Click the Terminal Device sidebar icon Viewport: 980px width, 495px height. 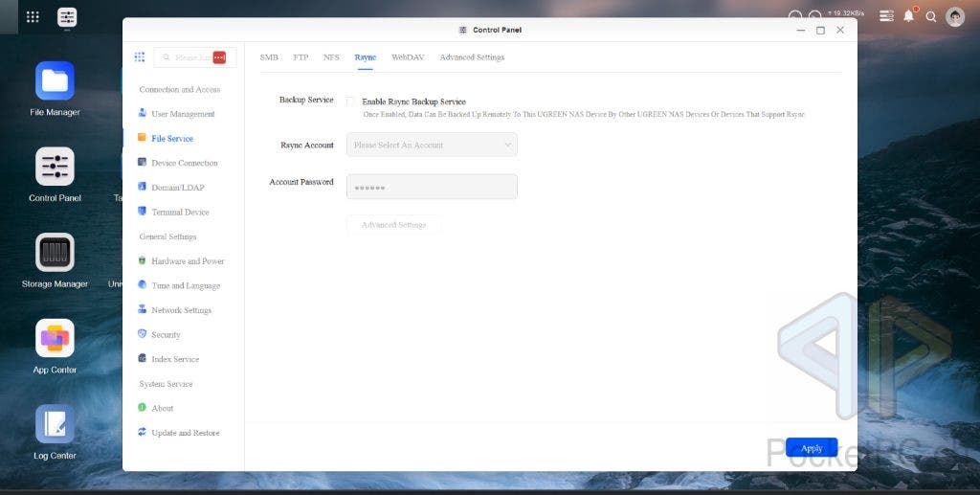coord(142,212)
